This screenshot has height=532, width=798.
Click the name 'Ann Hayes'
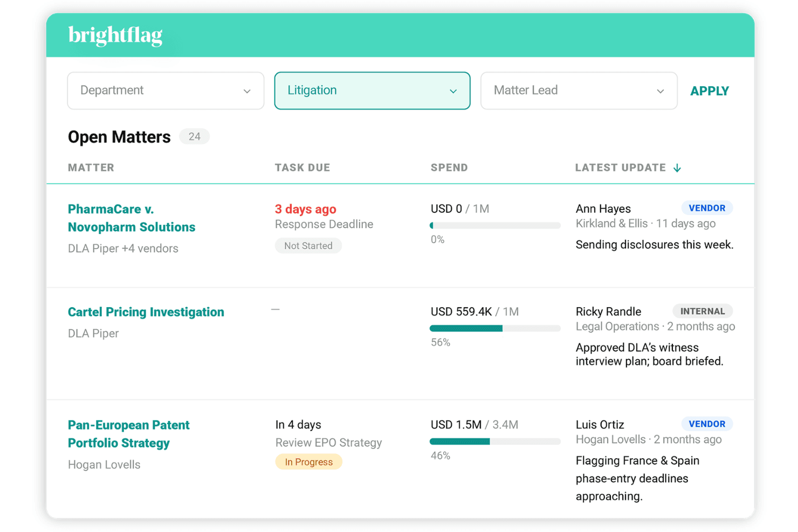(x=603, y=209)
